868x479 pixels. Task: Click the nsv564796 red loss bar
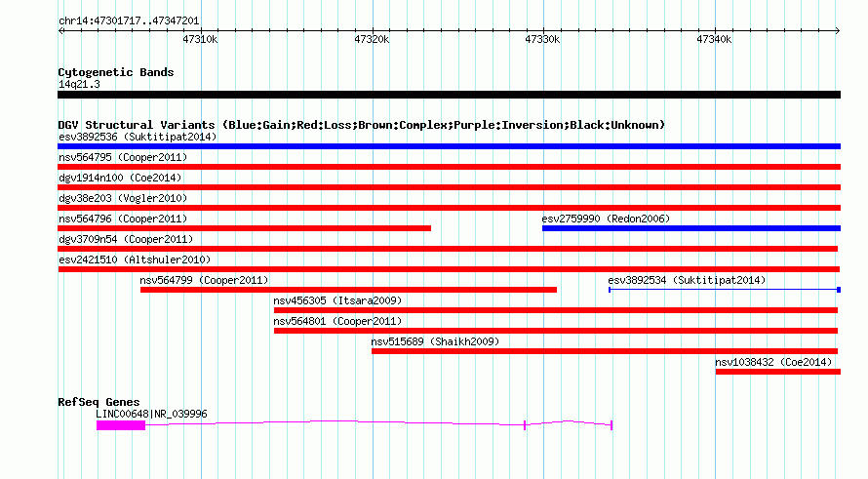[x=244, y=228]
